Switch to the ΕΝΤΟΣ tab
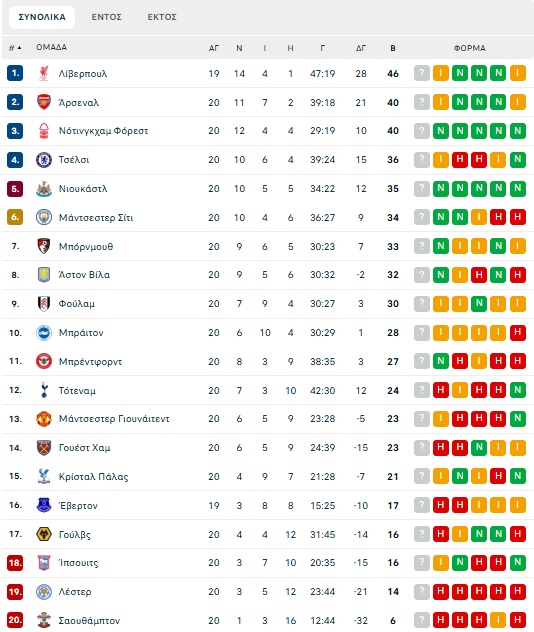This screenshot has height=632, width=534. pyautogui.click(x=106, y=17)
